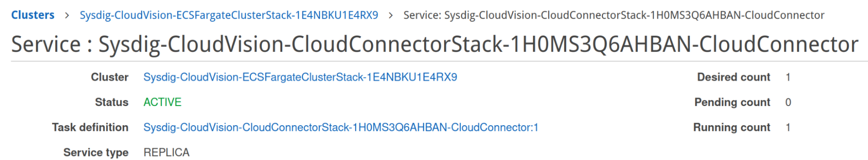Click the Desired count label
Screen dimensions: 868x160
[x=734, y=77]
